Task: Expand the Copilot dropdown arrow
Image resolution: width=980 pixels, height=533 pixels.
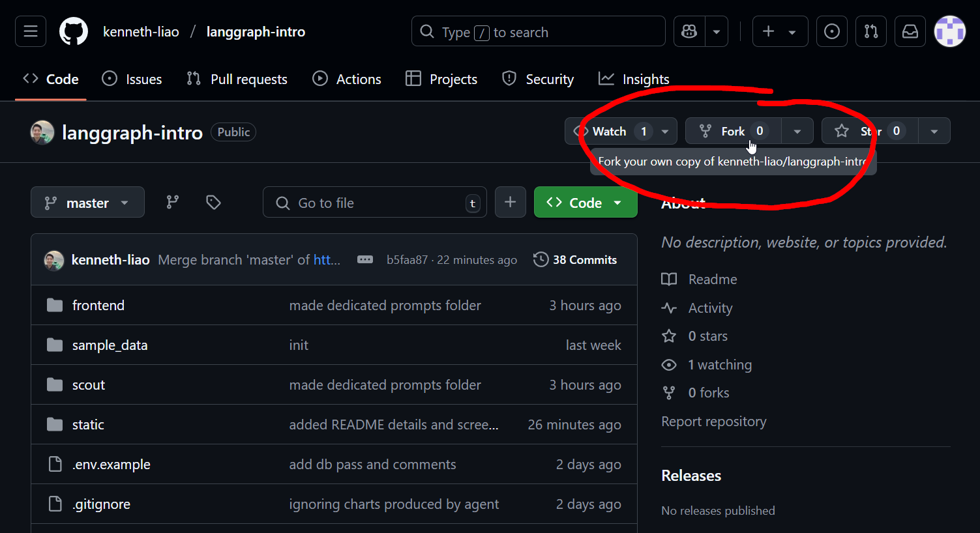Action: click(x=717, y=31)
